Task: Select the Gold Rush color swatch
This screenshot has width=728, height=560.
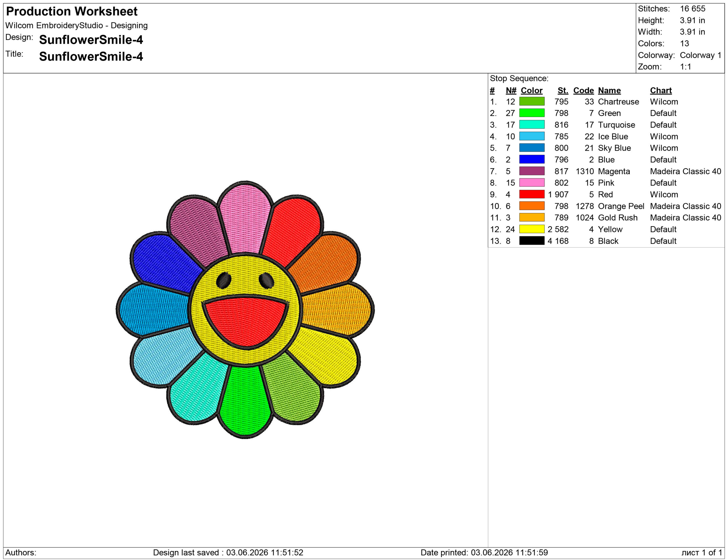Action: click(532, 217)
